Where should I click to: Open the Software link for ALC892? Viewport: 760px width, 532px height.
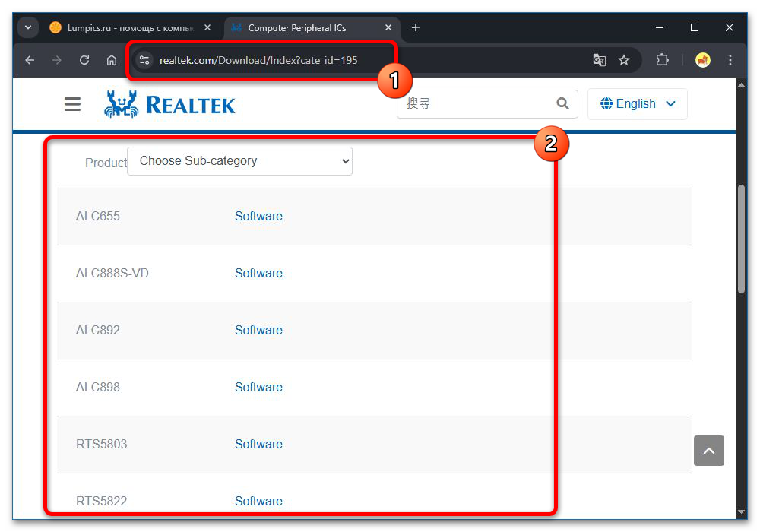(x=258, y=330)
